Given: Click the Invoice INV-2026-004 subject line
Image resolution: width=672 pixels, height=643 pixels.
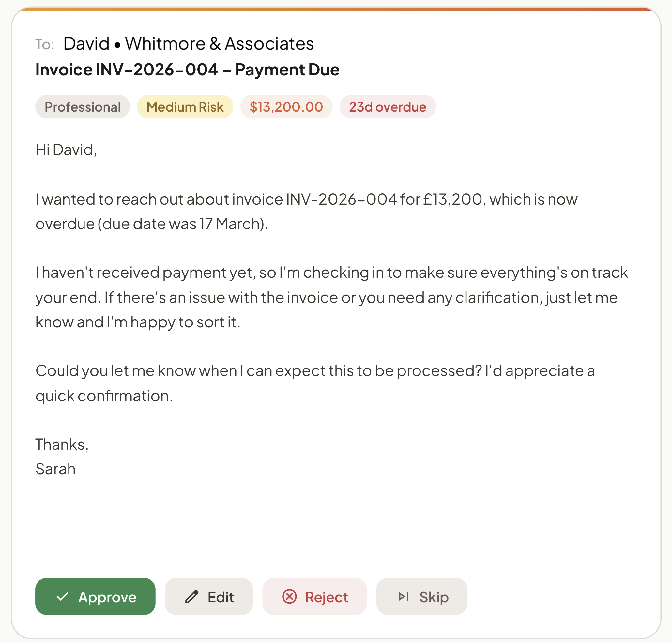Looking at the screenshot, I should (187, 70).
